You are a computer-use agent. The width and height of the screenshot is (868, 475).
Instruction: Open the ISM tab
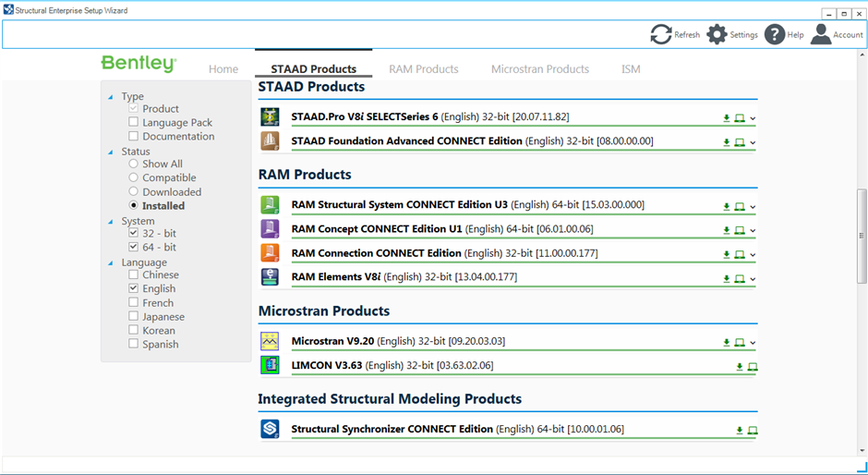point(631,69)
